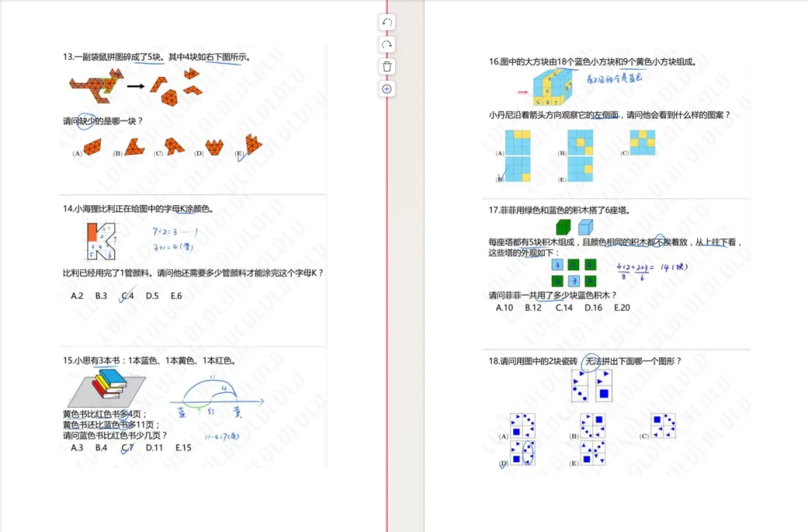Viewport: 808px width, 532px height.
Task: Pick answer B.4 in question 15
Action: (101, 447)
